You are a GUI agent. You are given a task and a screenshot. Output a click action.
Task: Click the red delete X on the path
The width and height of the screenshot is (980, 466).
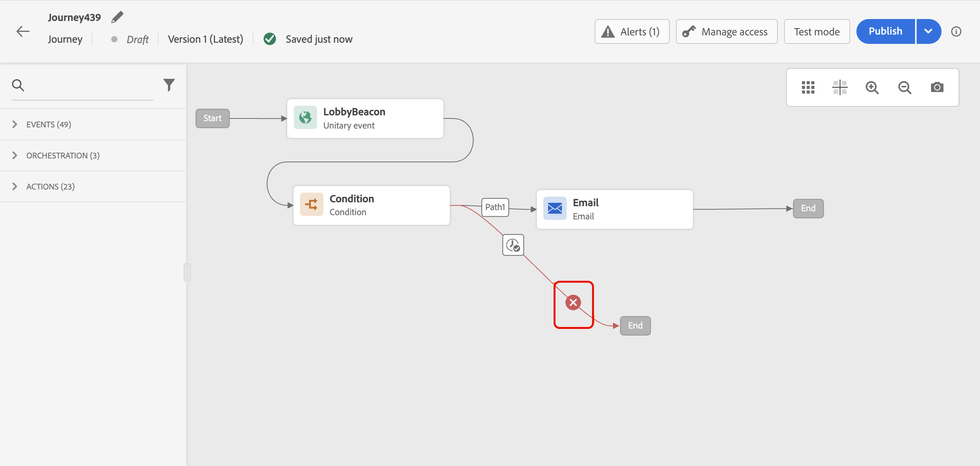tap(573, 303)
